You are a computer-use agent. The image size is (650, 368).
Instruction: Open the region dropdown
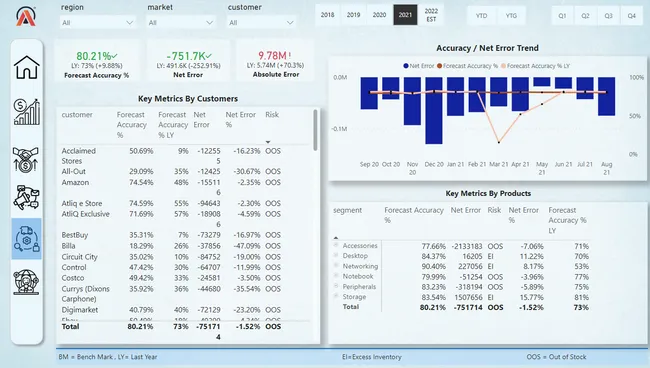(x=97, y=22)
